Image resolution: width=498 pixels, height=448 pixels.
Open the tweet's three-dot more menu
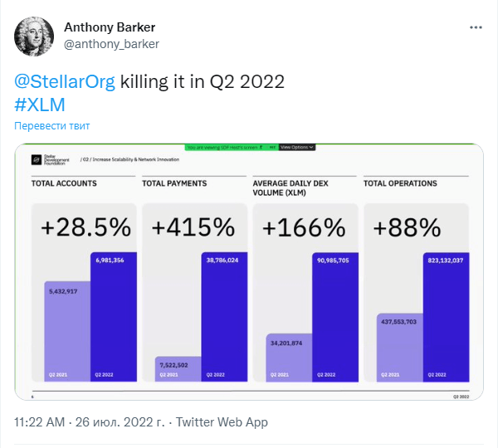pyautogui.click(x=476, y=27)
